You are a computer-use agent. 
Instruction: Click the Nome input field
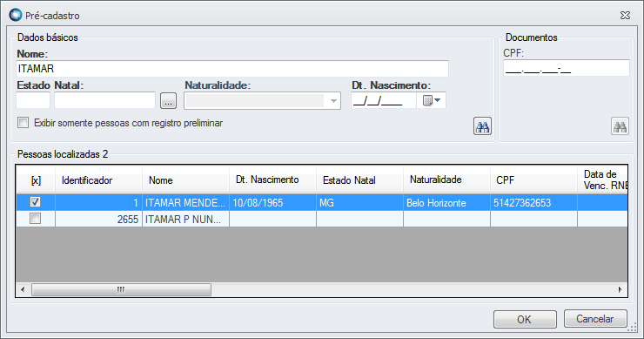[x=232, y=69]
